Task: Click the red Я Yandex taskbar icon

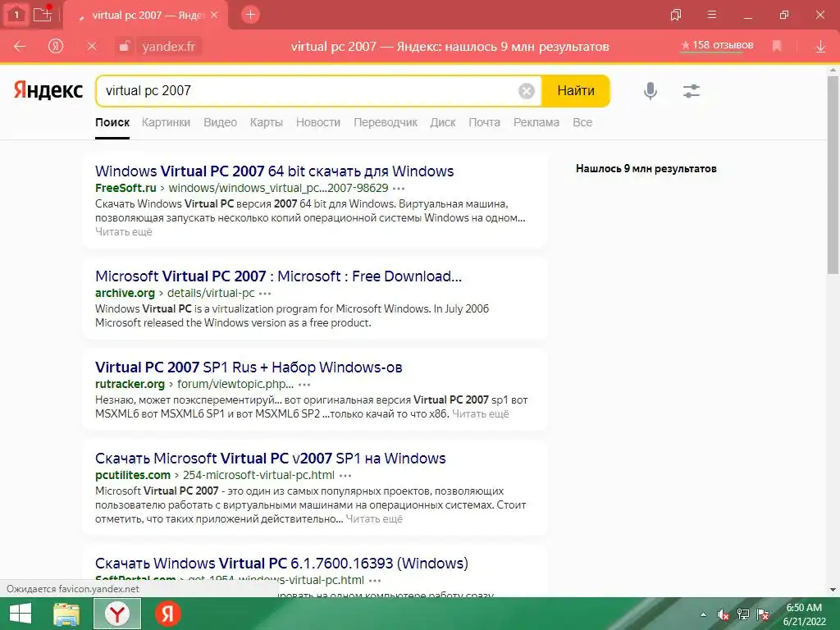Action: [167, 614]
